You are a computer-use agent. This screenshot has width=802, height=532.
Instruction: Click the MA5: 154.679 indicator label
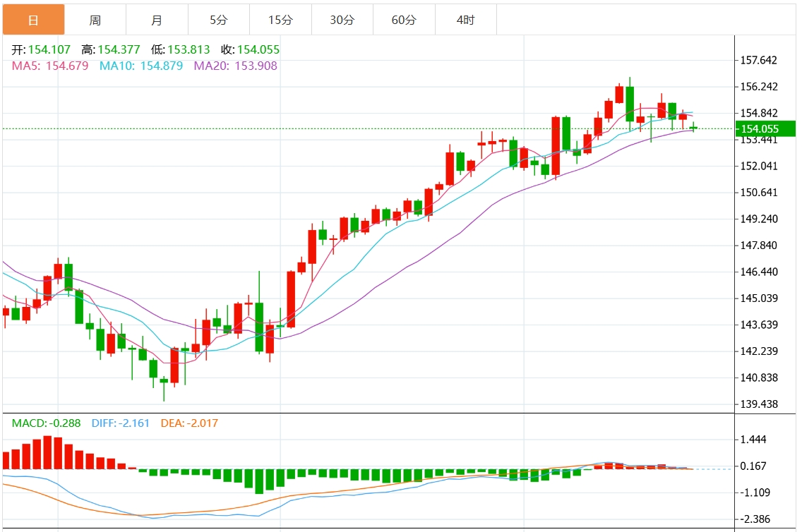pyautogui.click(x=50, y=66)
